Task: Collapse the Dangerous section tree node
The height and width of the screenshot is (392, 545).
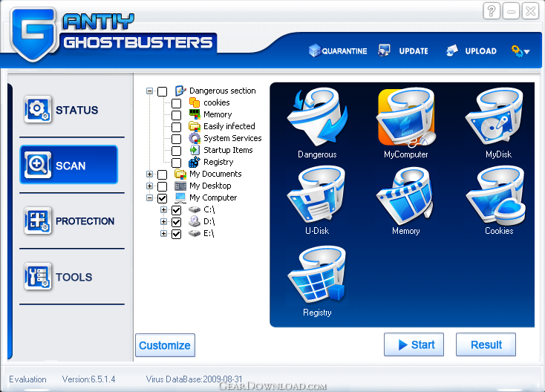Action: click(x=149, y=91)
